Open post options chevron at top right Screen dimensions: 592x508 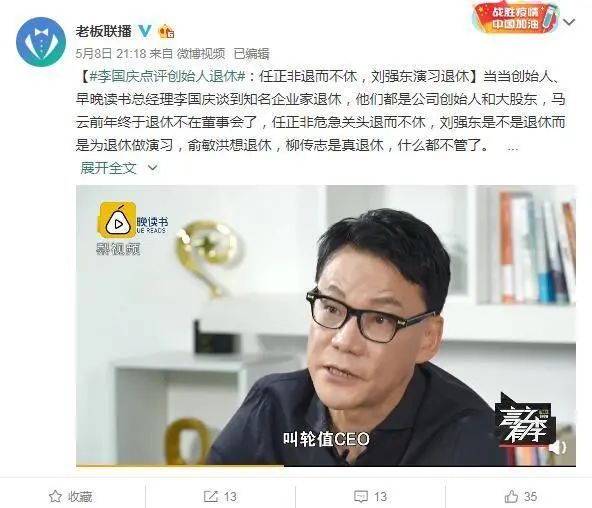coord(569,22)
